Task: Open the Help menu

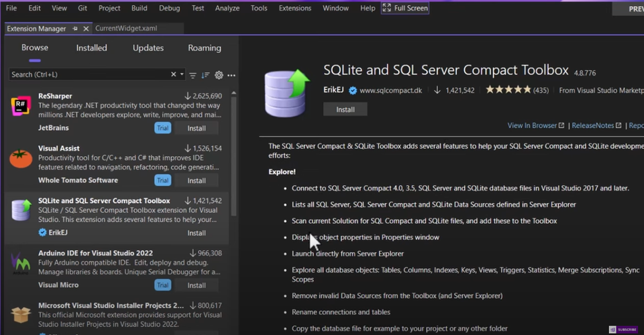Action: coord(368,8)
